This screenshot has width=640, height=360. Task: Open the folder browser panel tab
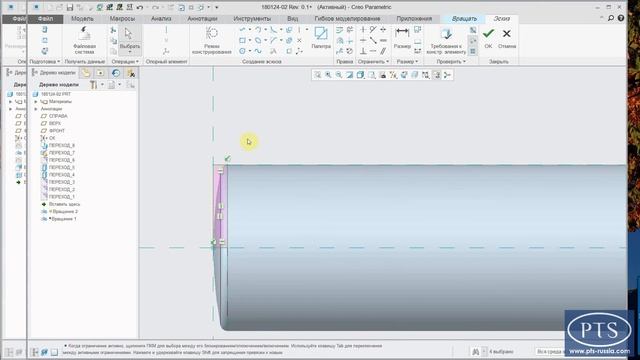86,73
